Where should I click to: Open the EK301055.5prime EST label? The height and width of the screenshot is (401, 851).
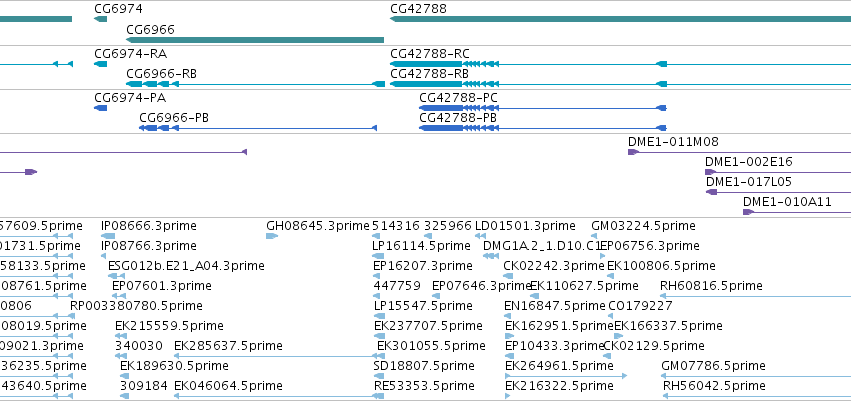[x=431, y=346]
